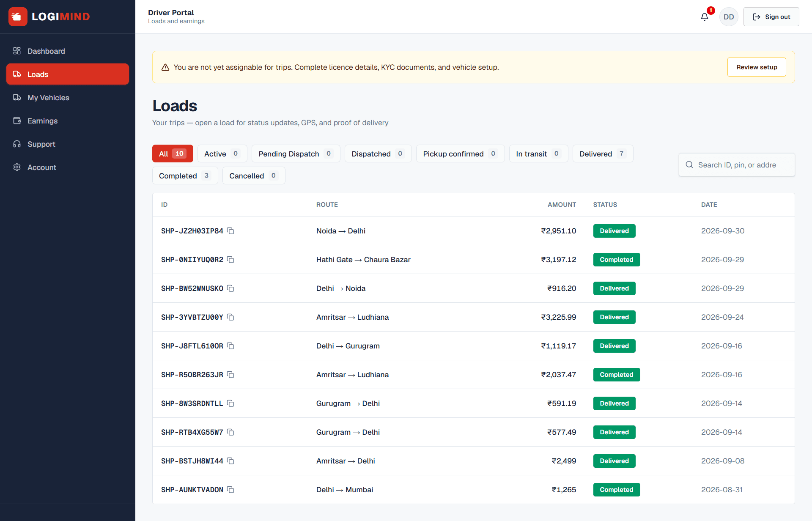Open the Earnings section
This screenshot has width=812, height=521.
pos(68,121)
